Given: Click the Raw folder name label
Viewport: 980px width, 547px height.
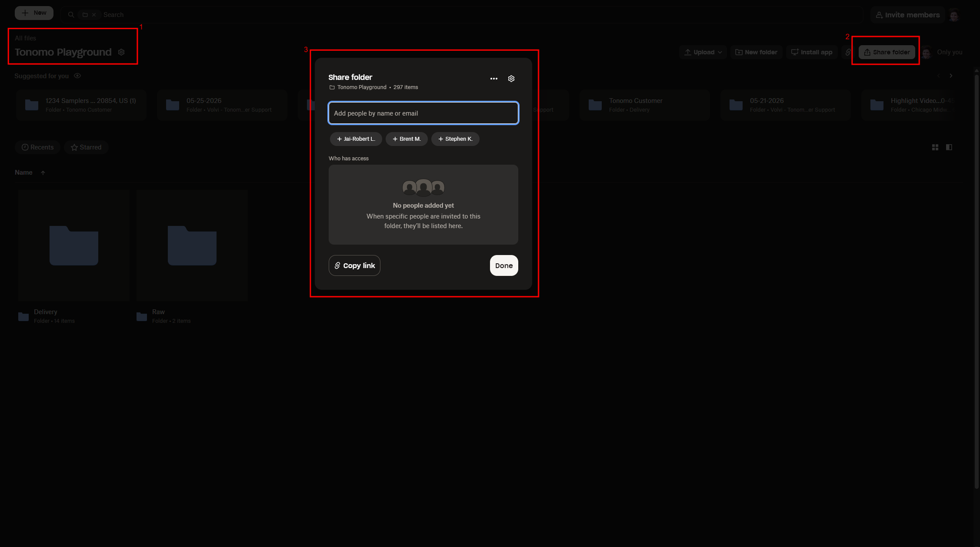Looking at the screenshot, I should click(x=158, y=312).
